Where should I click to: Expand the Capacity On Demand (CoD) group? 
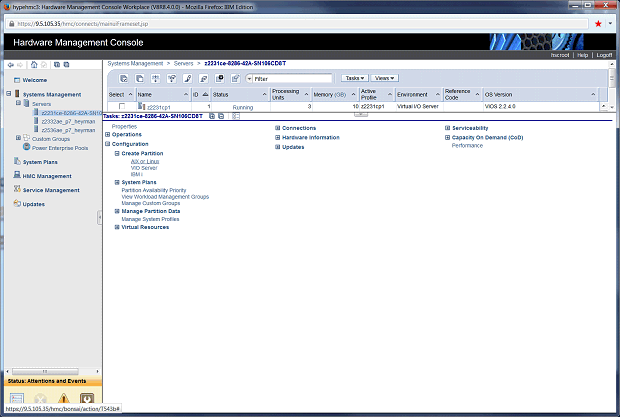point(448,138)
